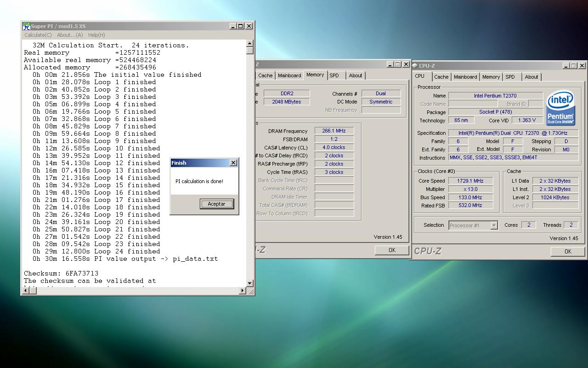The width and height of the screenshot is (588, 368).
Task: Click the Technology value 65 nm
Action: (x=461, y=120)
